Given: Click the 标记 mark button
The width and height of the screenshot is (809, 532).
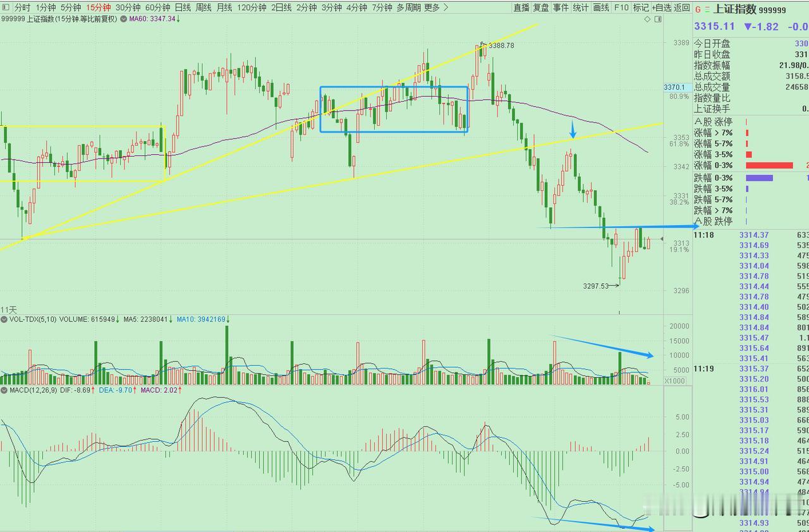Looking at the screenshot, I should 640,8.
